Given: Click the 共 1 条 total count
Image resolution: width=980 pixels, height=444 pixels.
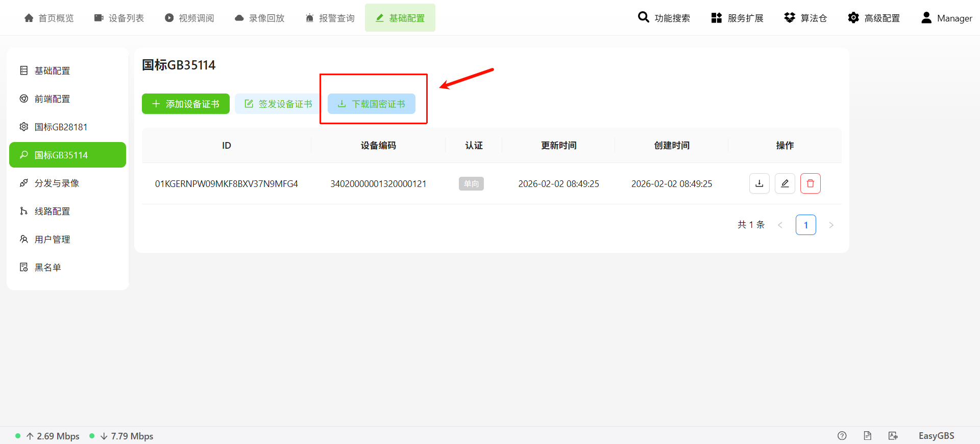Looking at the screenshot, I should (751, 225).
